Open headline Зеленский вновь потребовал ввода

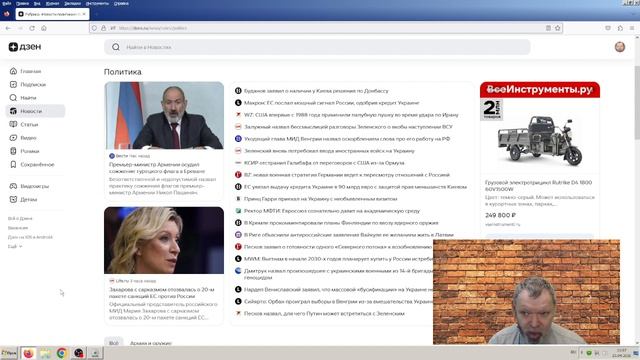pos(329,151)
